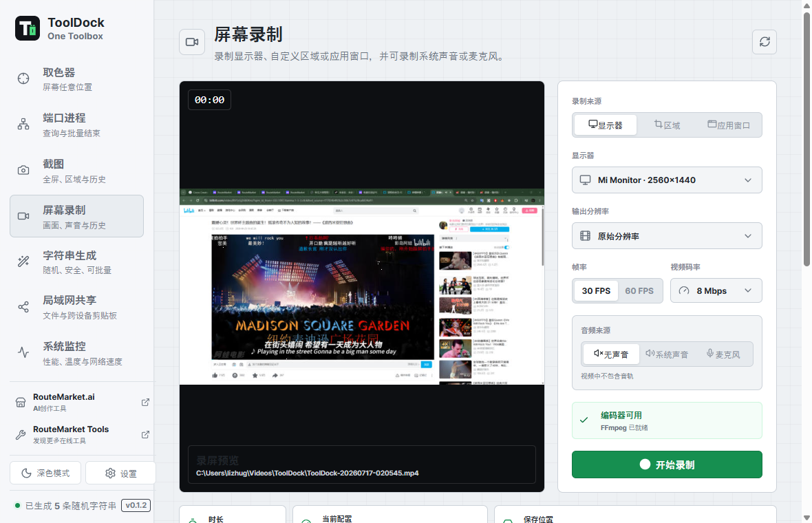
Task: Click the RouteMarket Tools wrench icon
Action: point(21,435)
